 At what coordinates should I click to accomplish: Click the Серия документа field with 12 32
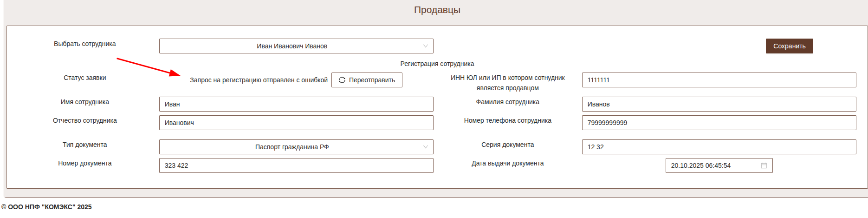[x=719, y=147]
